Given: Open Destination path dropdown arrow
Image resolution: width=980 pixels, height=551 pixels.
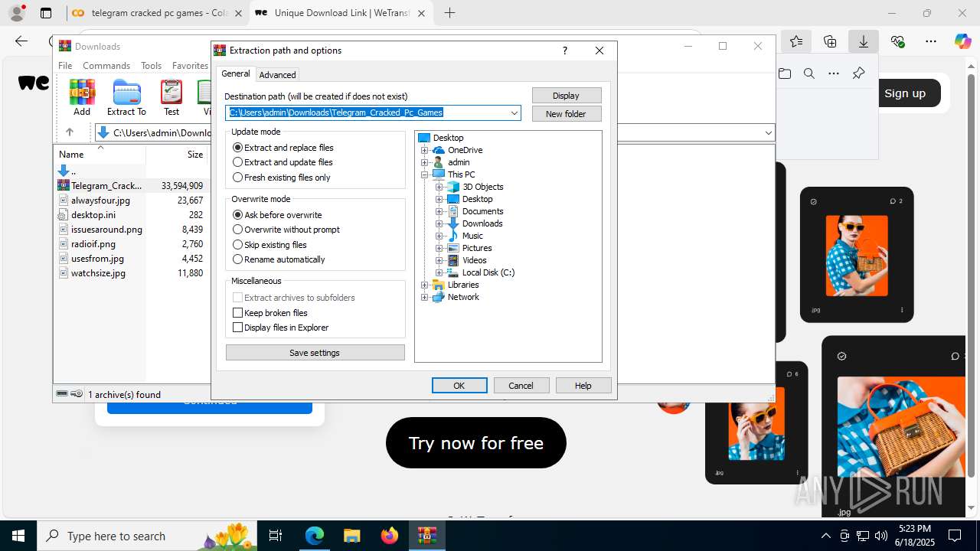Looking at the screenshot, I should coord(514,112).
